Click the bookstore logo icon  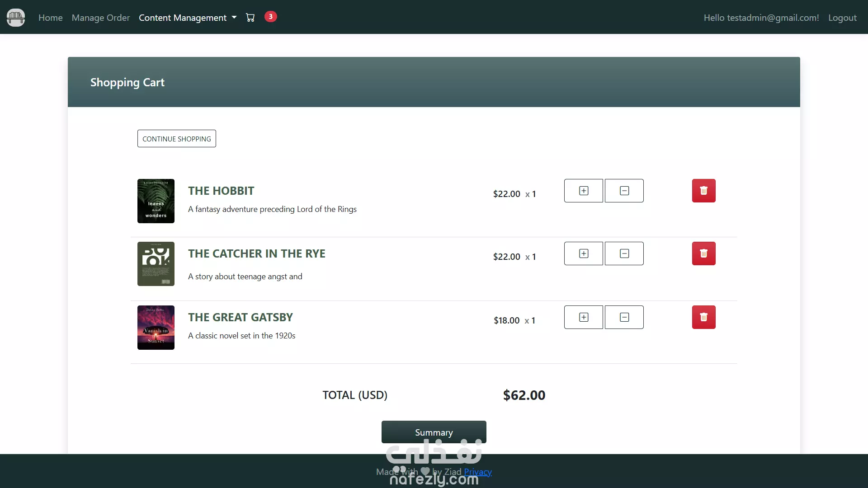click(x=16, y=18)
